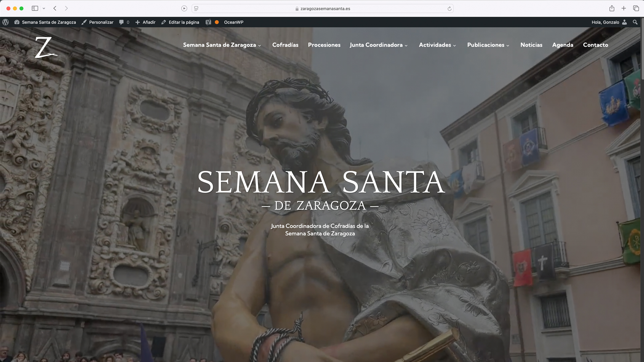Screen dimensions: 644x362
Task: Click the play media icon left of address bar
Action: 184,8
